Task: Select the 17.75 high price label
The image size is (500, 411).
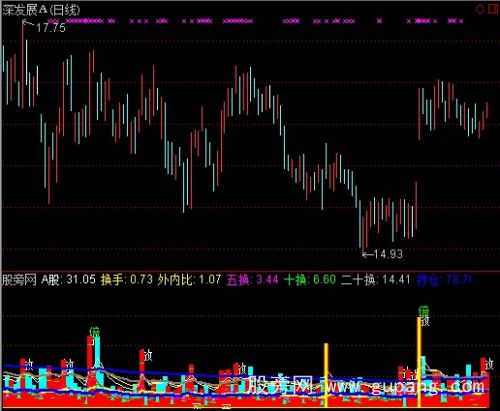Action: pos(51,28)
